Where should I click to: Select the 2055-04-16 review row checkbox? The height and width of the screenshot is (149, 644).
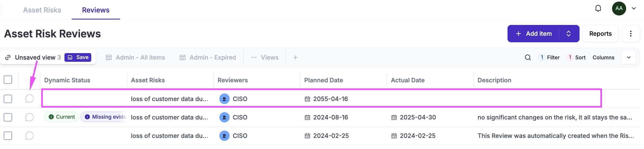tap(8, 99)
